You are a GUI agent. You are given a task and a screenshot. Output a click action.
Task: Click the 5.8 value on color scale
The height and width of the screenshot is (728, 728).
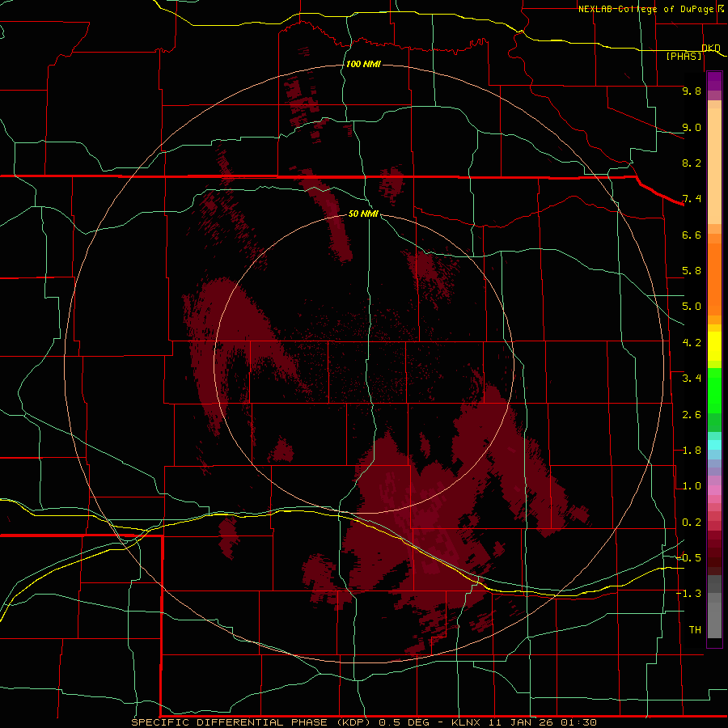692,271
